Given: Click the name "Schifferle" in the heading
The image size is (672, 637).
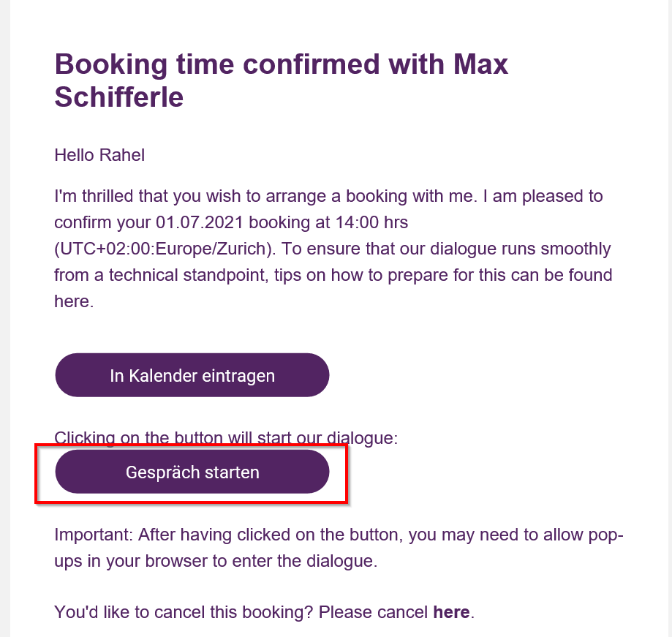Looking at the screenshot, I should coord(119,97).
